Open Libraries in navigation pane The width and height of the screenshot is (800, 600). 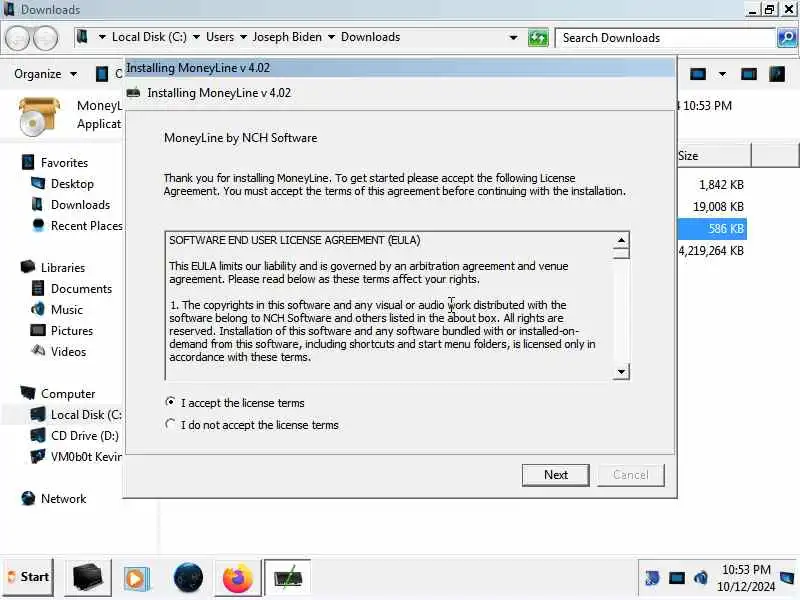click(x=63, y=268)
